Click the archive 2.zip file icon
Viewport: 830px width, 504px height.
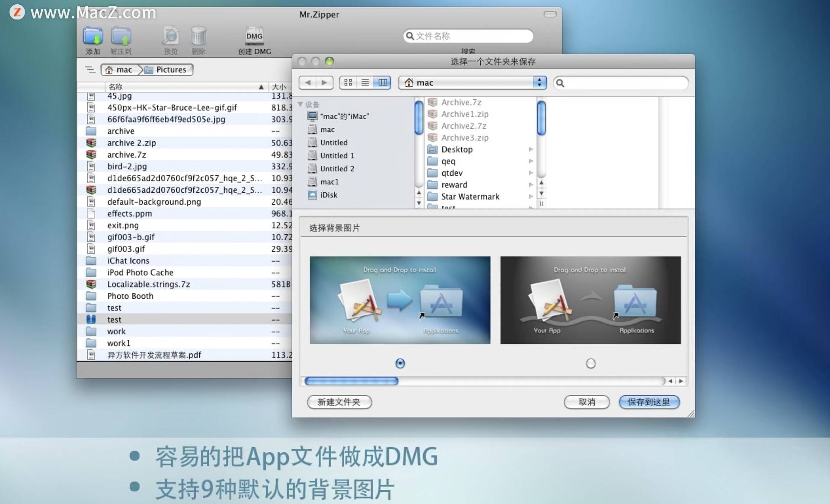coord(91,143)
